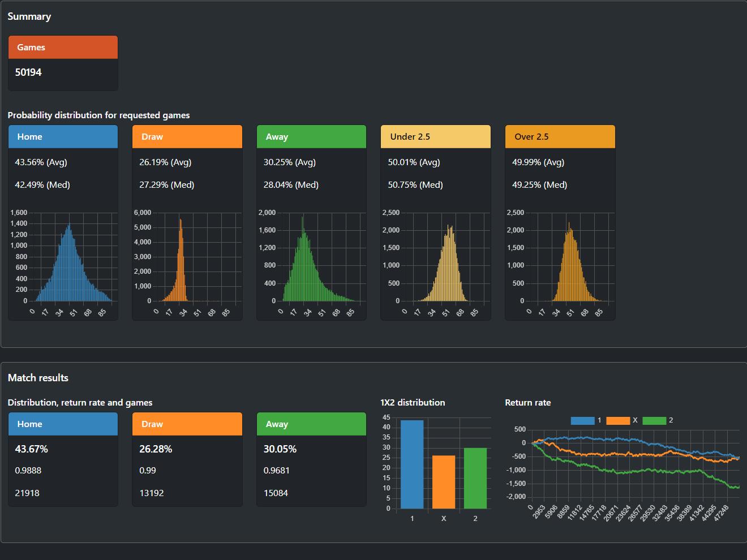Select the 49.25% (Med) over value
Viewport: 747px width, 560px height.
(540, 185)
